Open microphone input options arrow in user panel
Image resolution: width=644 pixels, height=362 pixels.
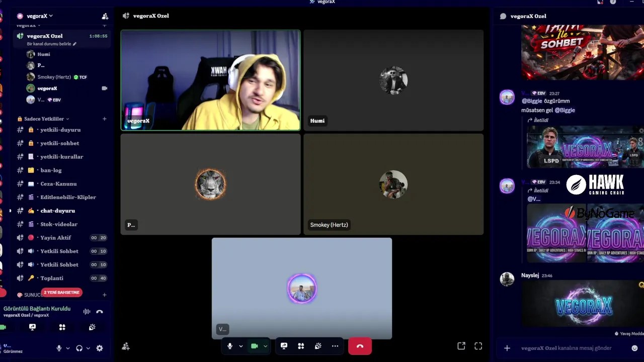click(x=68, y=348)
